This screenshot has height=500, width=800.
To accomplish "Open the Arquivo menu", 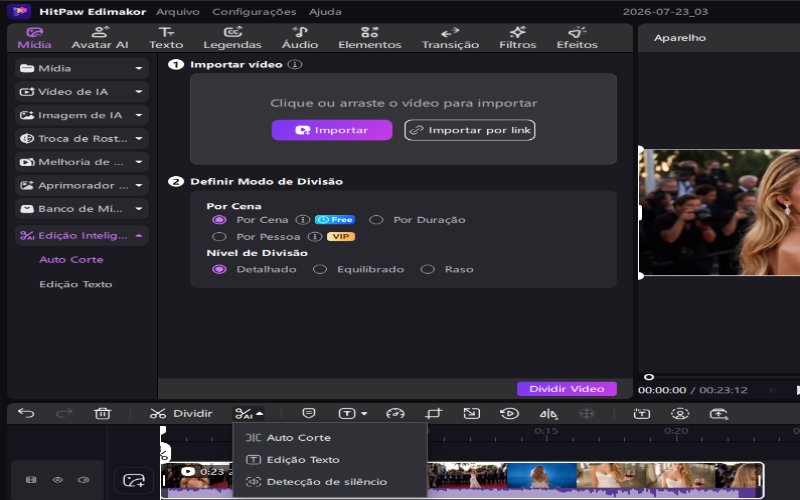I will [x=178, y=11].
